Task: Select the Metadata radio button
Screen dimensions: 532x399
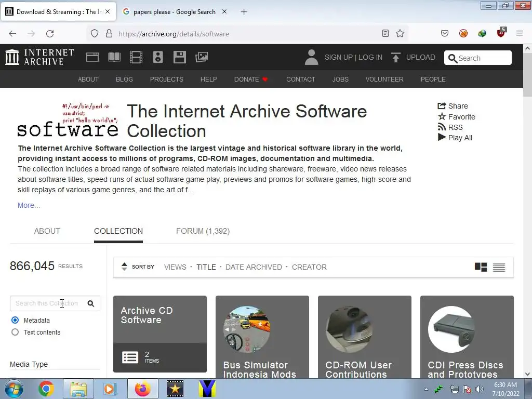Action: tap(15, 320)
